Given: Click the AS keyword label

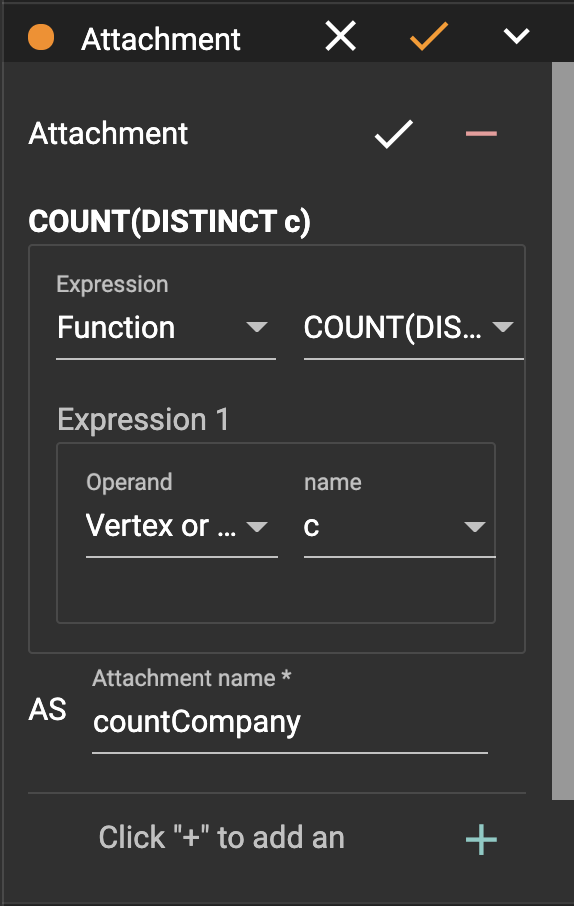Looking at the screenshot, I should [47, 710].
